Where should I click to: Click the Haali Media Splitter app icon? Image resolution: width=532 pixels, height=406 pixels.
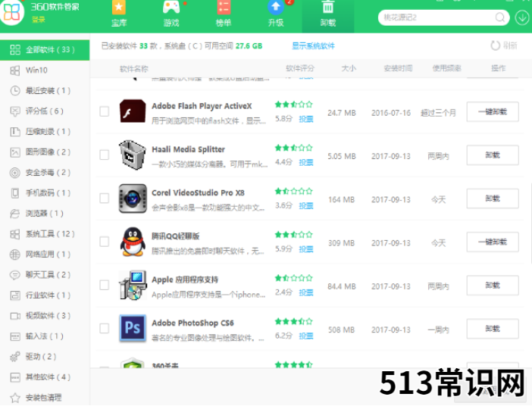tap(133, 155)
